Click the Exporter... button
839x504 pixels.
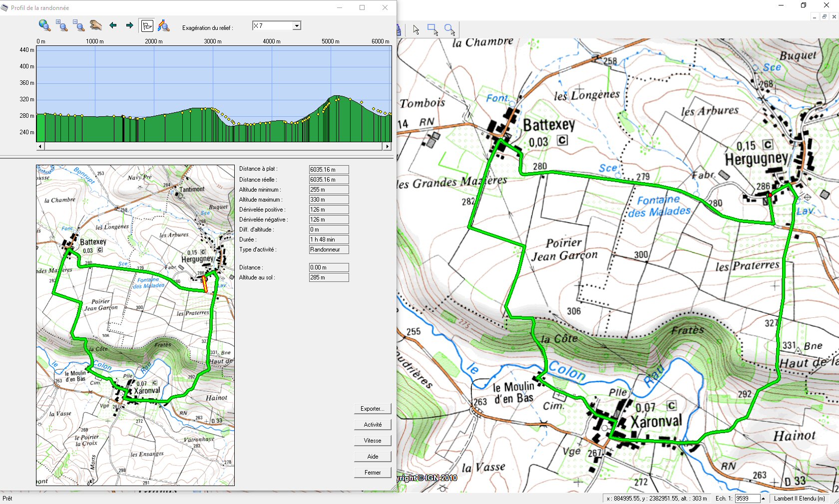tap(373, 409)
